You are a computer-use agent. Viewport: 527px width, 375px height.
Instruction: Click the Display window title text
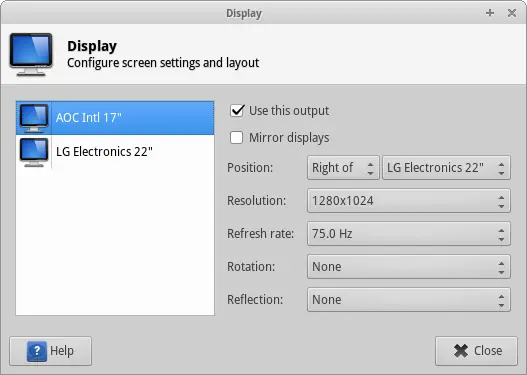(244, 13)
